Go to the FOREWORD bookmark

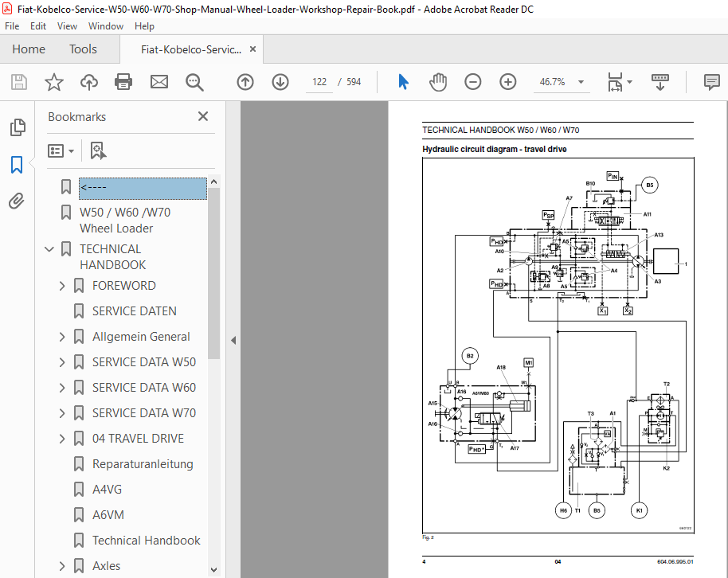pyautogui.click(x=124, y=286)
